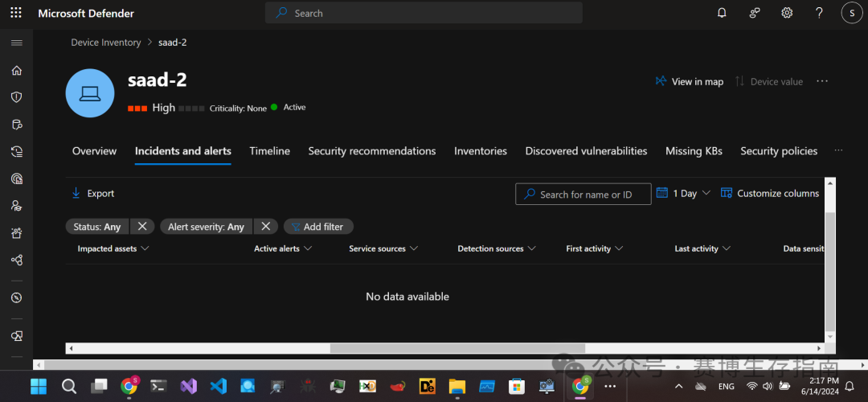This screenshot has width=868, height=402.
Task: Expand the Impacted assets column header
Action: click(113, 248)
